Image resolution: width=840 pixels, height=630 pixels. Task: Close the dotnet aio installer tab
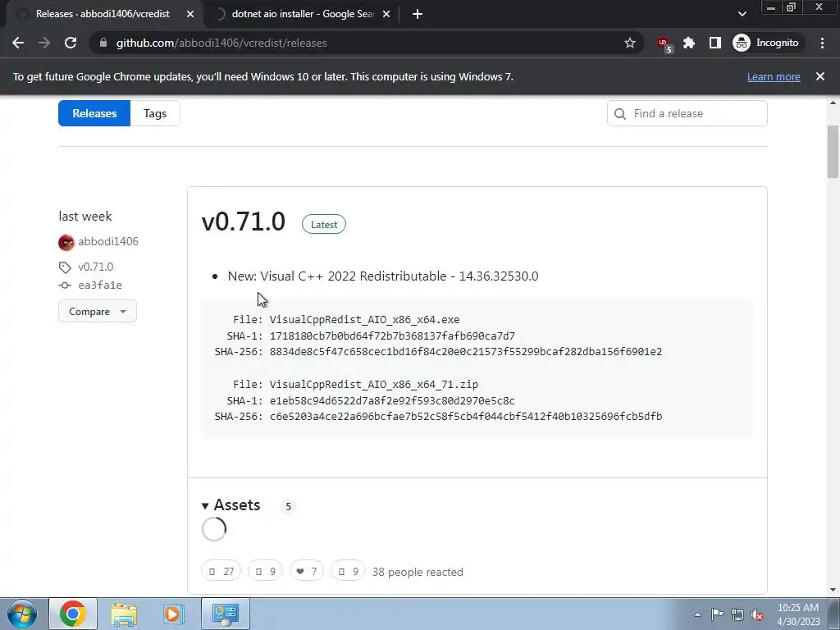pyautogui.click(x=386, y=14)
